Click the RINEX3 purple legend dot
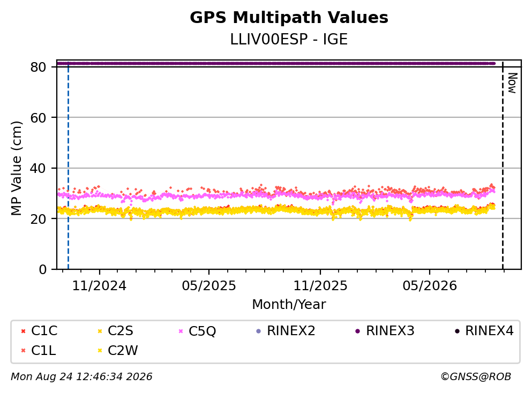This screenshot has height=393, width=532. point(357,331)
